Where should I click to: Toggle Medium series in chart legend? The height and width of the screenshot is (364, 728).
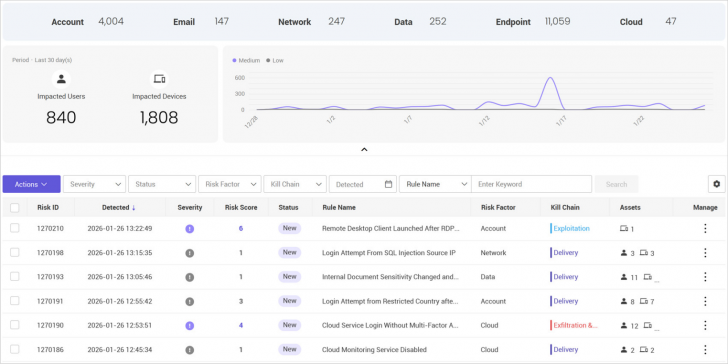click(x=247, y=60)
